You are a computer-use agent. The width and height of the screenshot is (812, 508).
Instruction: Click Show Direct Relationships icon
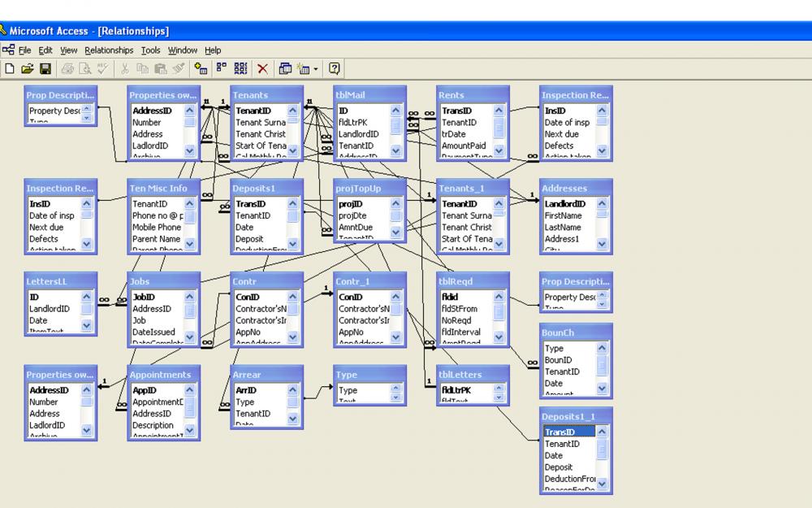(x=221, y=69)
